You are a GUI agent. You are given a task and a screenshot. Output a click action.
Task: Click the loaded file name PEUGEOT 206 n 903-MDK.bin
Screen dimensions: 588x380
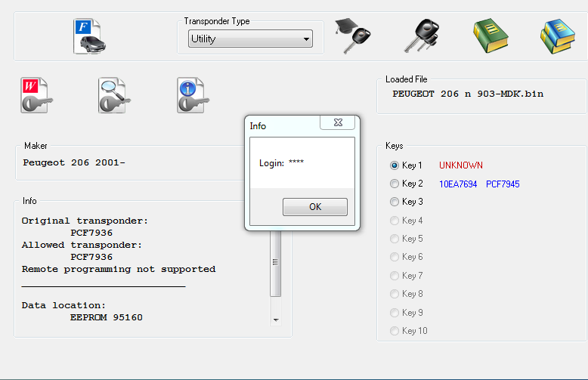[x=468, y=94]
